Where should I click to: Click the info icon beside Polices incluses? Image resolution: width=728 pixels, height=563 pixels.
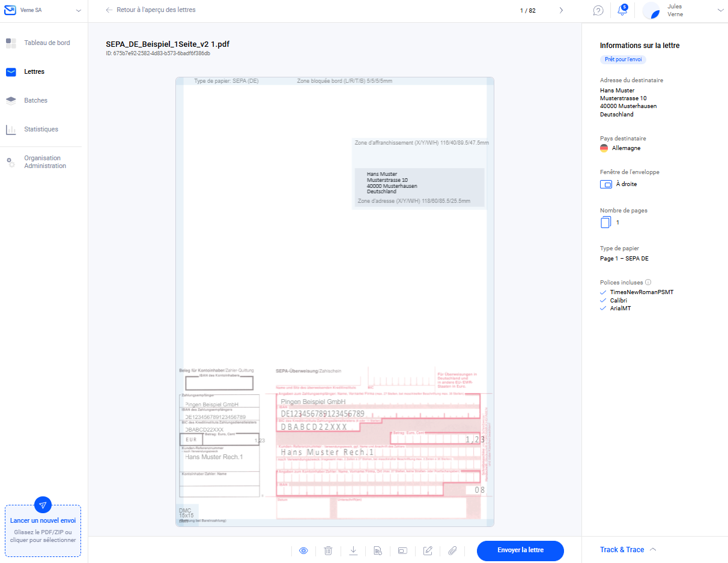tap(648, 282)
